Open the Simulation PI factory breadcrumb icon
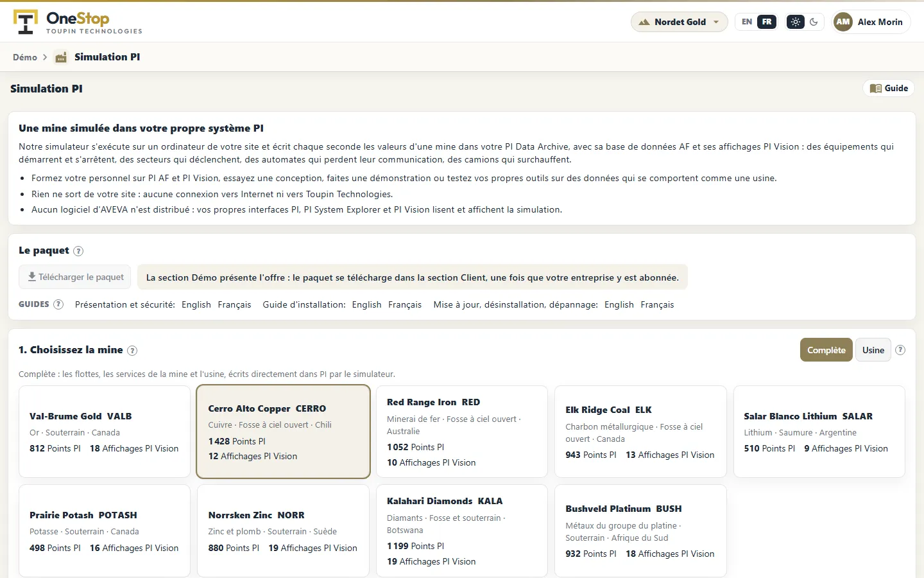This screenshot has width=924, height=578. 61,57
